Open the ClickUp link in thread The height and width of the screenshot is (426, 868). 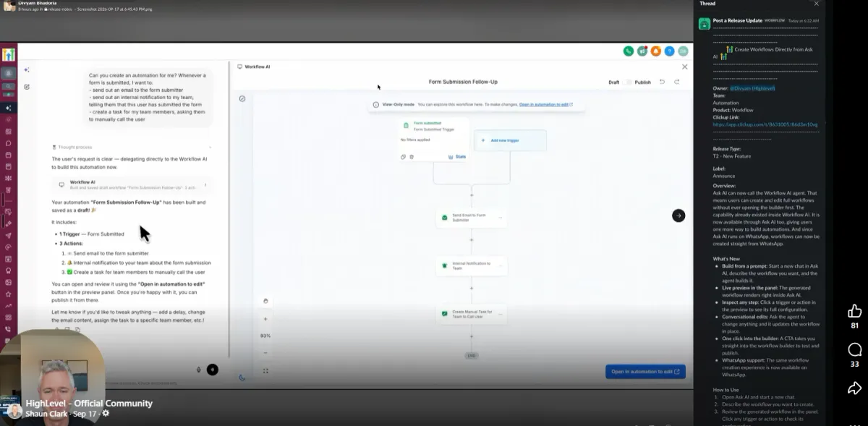click(765, 124)
